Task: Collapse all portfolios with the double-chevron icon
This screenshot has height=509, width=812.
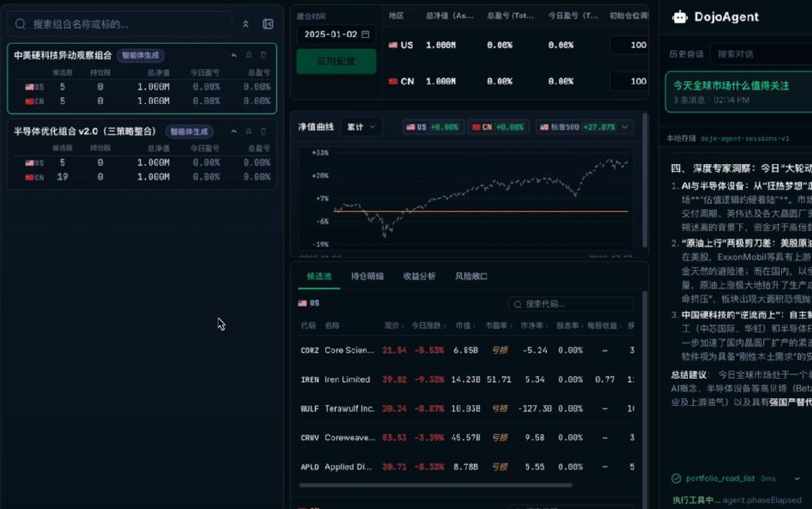Action: tap(245, 24)
